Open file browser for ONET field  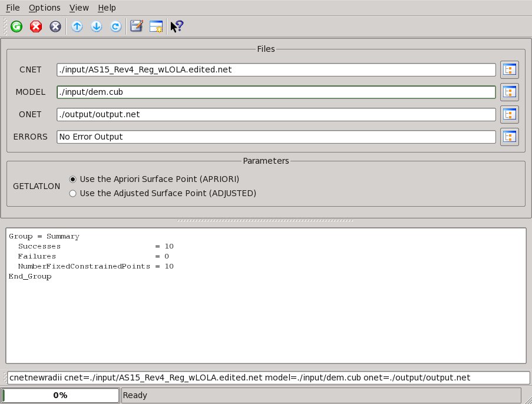click(x=509, y=114)
